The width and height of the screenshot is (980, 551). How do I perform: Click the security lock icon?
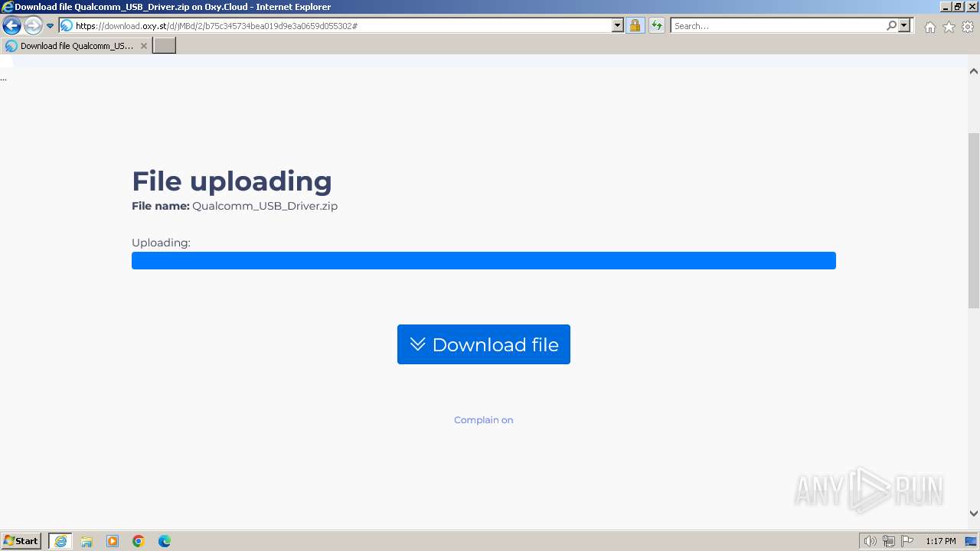click(635, 26)
